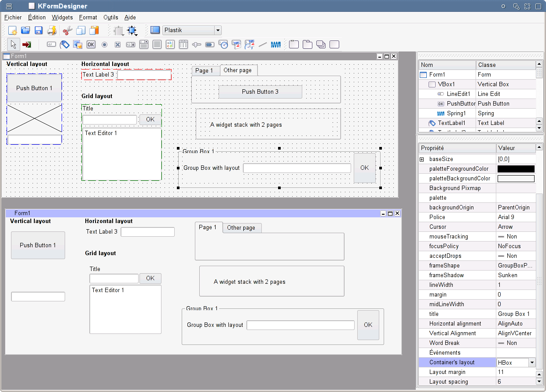Open the Édition menu
Image resolution: width=546 pixels, height=392 pixels.
click(37, 18)
